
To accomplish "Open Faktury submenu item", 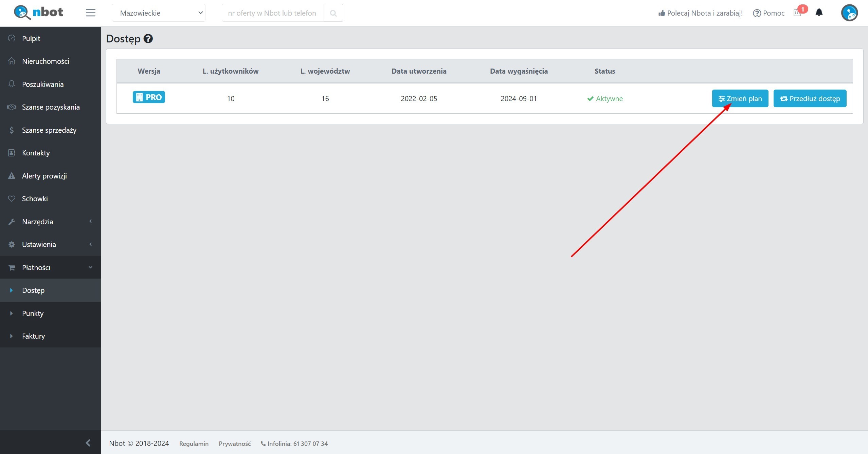I will point(33,336).
